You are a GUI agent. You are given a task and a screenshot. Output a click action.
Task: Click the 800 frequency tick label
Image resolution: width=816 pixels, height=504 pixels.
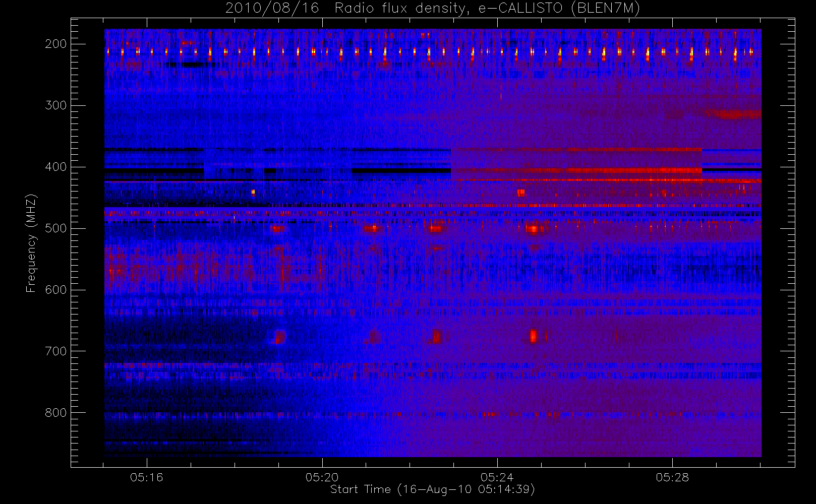click(x=56, y=413)
